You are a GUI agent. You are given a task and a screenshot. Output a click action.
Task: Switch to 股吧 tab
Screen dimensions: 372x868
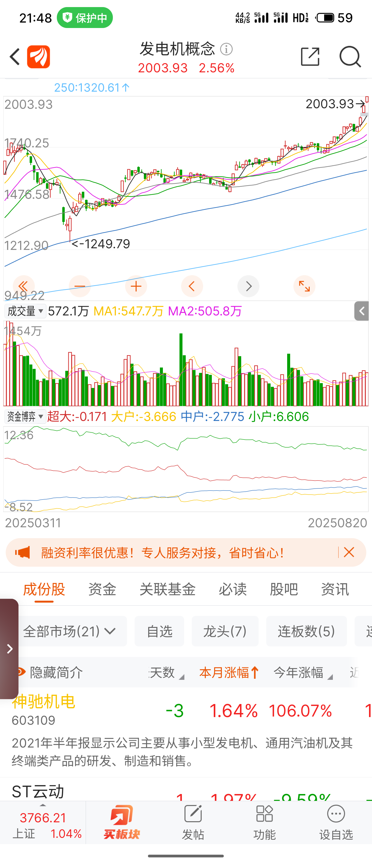tap(284, 589)
